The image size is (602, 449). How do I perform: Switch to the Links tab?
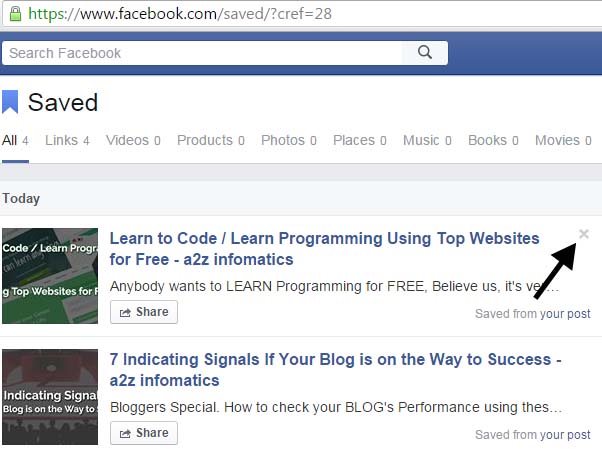coord(67,140)
